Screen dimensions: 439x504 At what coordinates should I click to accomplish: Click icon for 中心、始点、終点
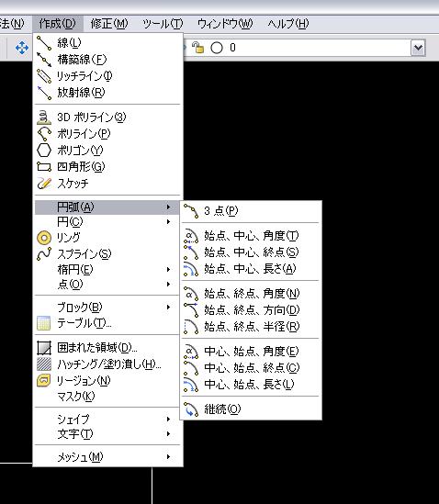[x=191, y=368]
